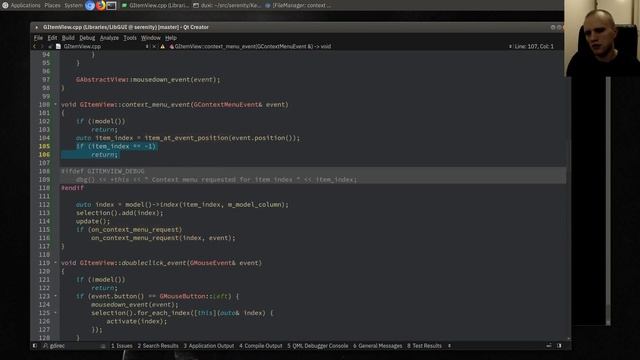The width and height of the screenshot is (640, 360).
Task: Open the Chromium browser launcher icon
Action: [90, 5]
